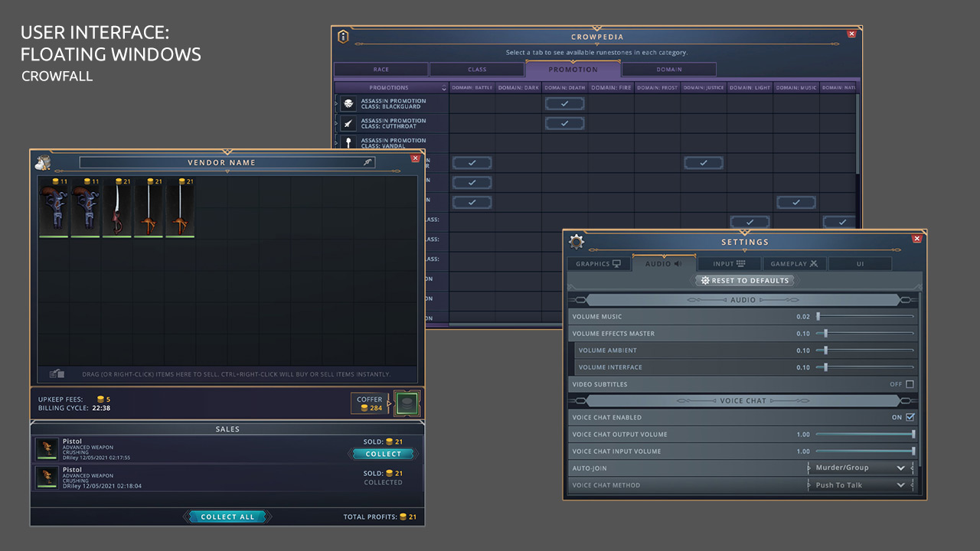Adjust the Volume Music slider
This screenshot has width=980, height=551.
coord(865,316)
